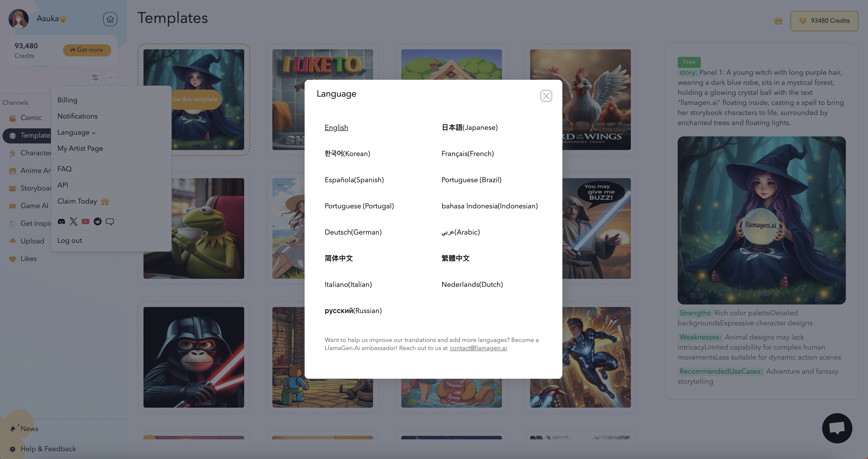
Task: Select 繁體中文 language option
Action: point(455,258)
